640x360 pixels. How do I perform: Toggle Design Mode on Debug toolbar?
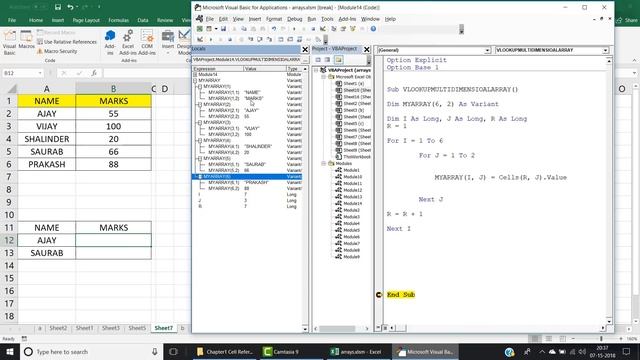point(200,40)
